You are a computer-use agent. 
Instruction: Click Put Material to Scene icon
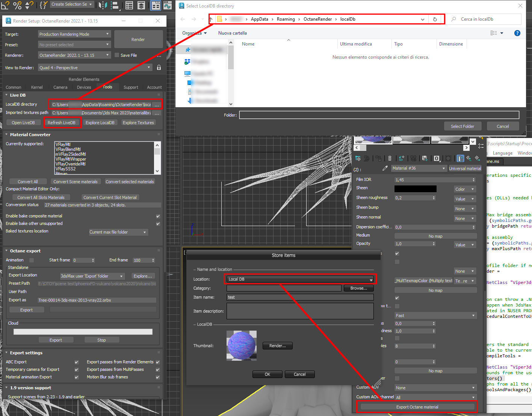click(367, 158)
